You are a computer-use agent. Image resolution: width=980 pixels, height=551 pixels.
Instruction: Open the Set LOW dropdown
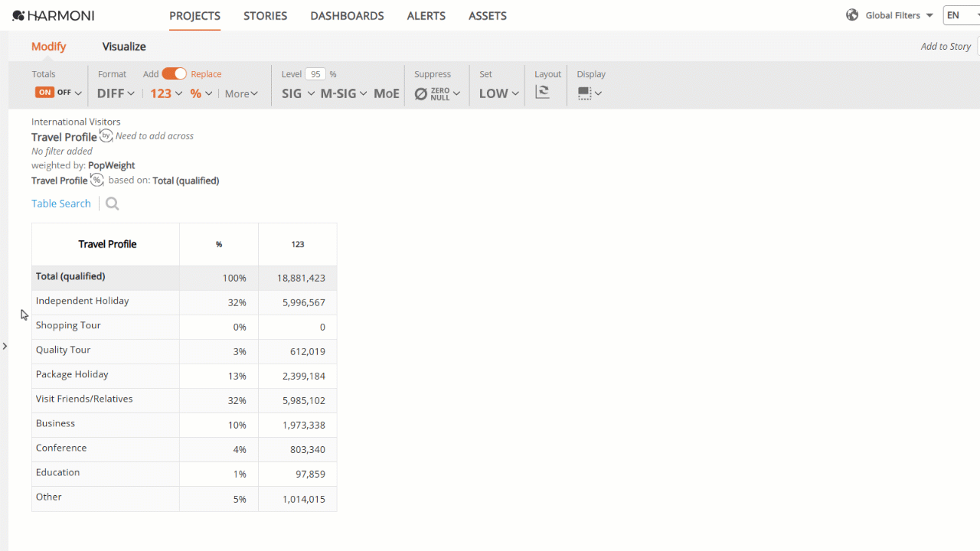[x=499, y=93]
